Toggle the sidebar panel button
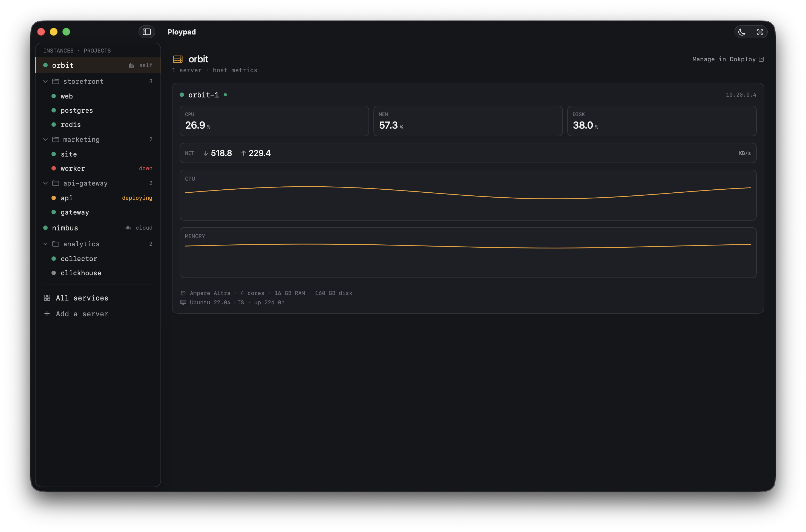The width and height of the screenshot is (806, 532). click(146, 32)
